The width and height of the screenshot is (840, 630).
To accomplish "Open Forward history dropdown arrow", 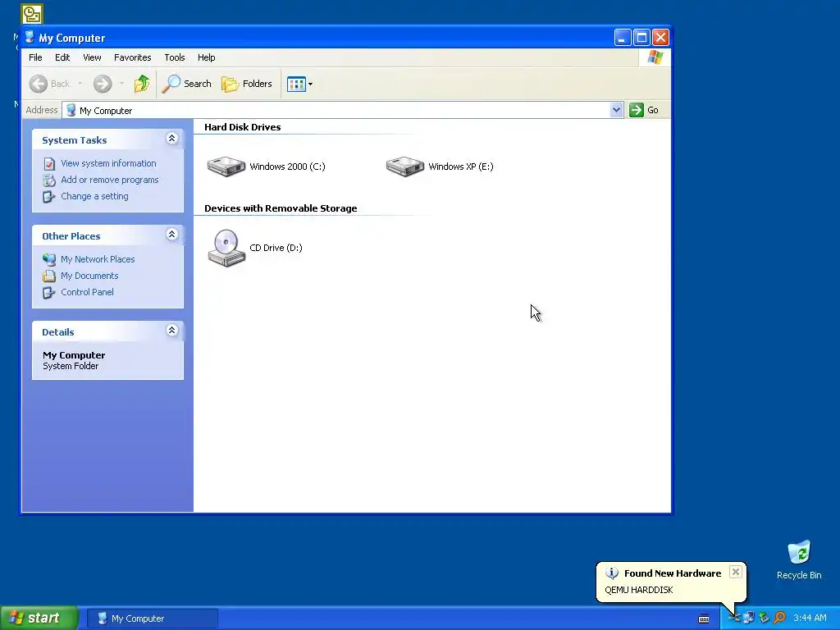I will click(121, 84).
